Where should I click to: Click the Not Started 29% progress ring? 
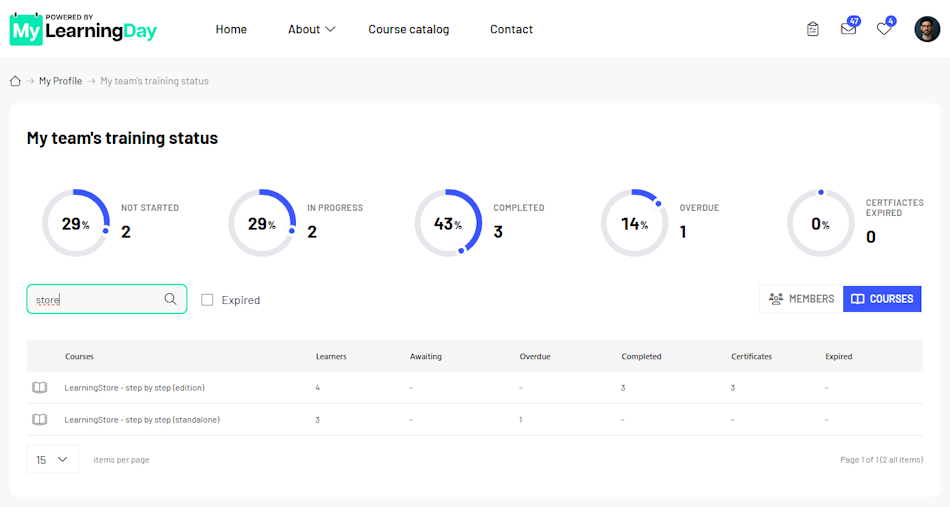[x=76, y=223]
